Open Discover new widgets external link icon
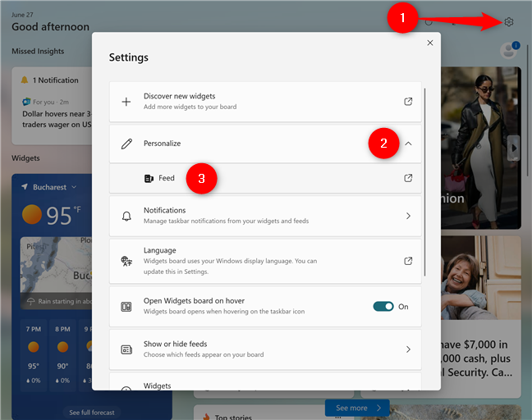The image size is (532, 420). [x=408, y=102]
